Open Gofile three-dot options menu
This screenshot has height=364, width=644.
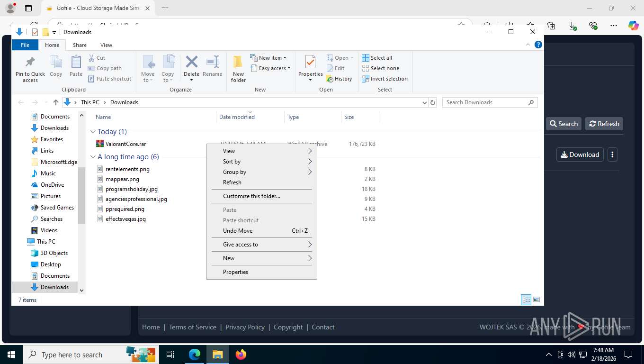pos(612,155)
